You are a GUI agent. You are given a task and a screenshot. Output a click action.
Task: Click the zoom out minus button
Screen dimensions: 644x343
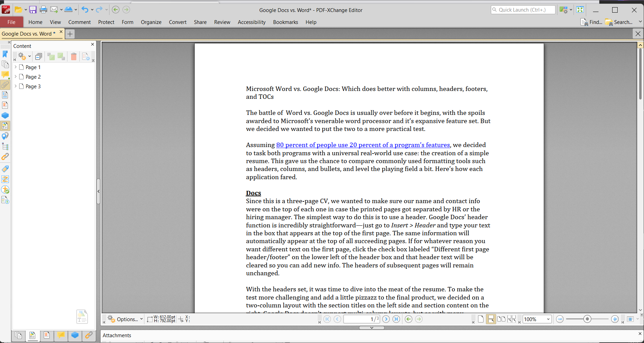[560, 319]
